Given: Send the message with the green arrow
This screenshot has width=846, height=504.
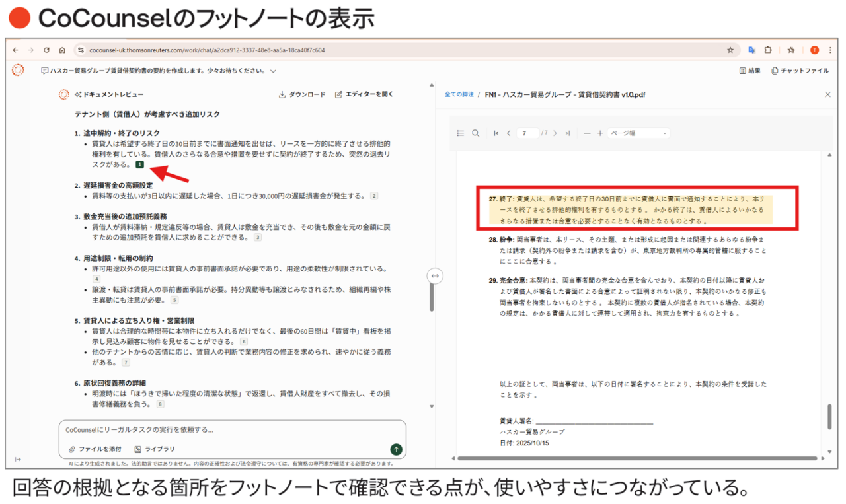Looking at the screenshot, I should tap(396, 449).
